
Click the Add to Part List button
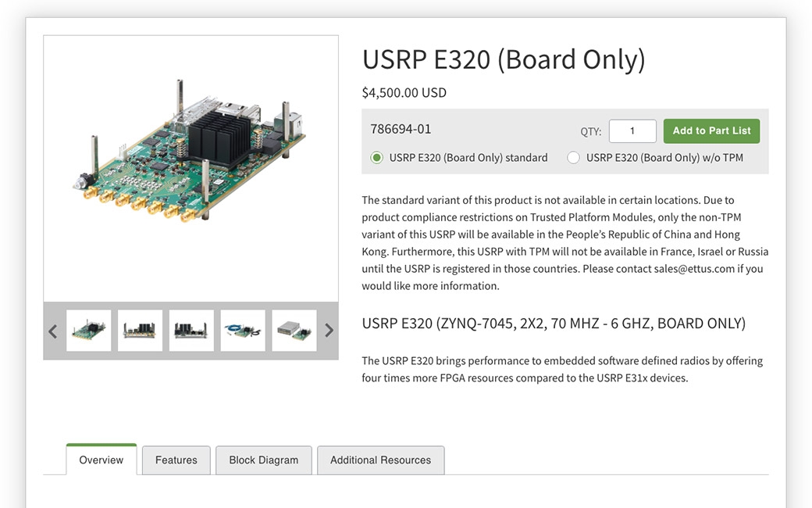(x=711, y=131)
